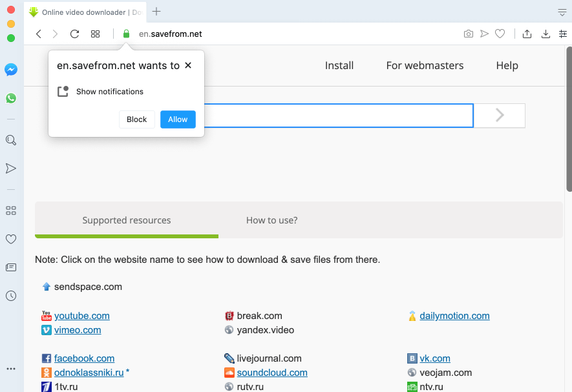
Task: Click the ntv.ru text
Action: pos(432,387)
